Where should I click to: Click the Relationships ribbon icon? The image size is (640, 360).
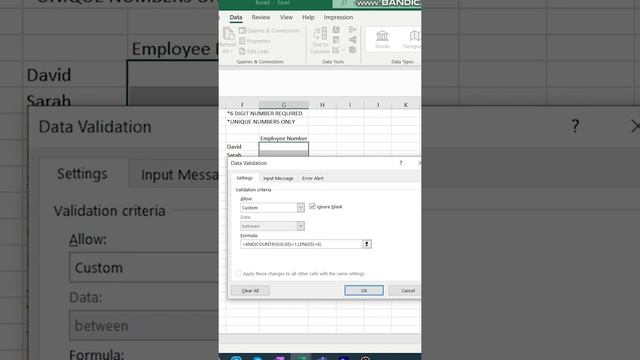pos(353,40)
